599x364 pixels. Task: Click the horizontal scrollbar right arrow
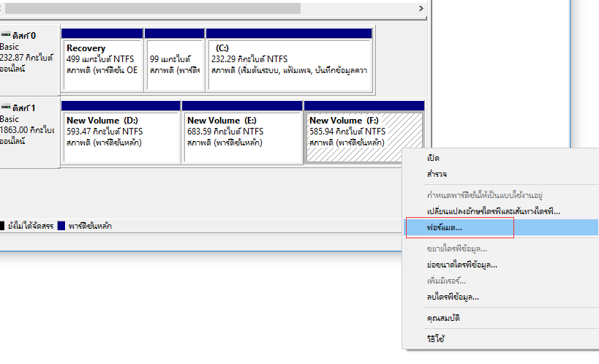tap(422, 8)
